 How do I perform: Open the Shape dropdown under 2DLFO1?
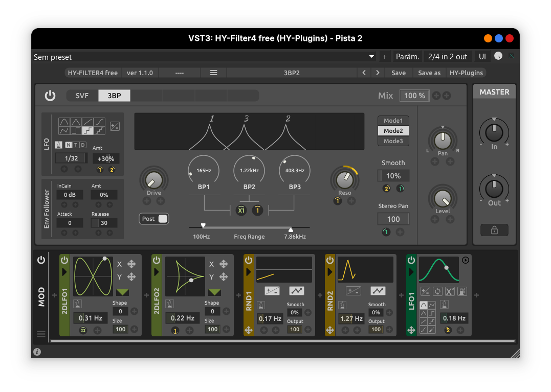tap(122, 292)
